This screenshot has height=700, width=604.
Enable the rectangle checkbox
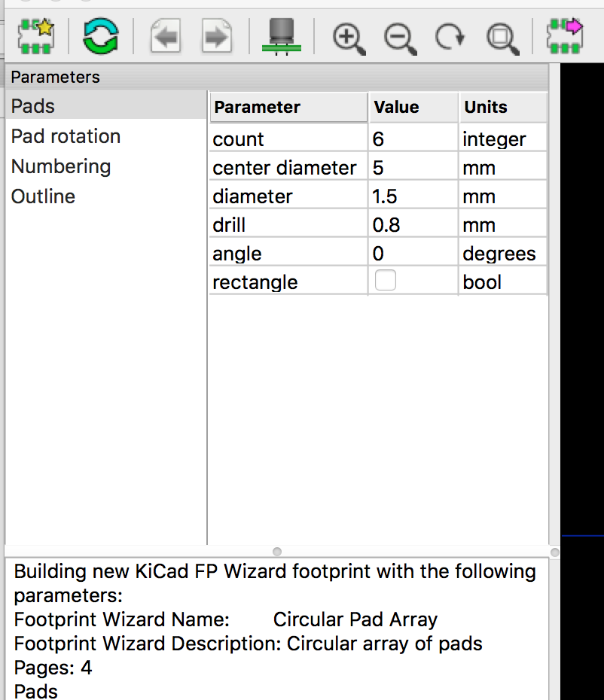(x=386, y=282)
